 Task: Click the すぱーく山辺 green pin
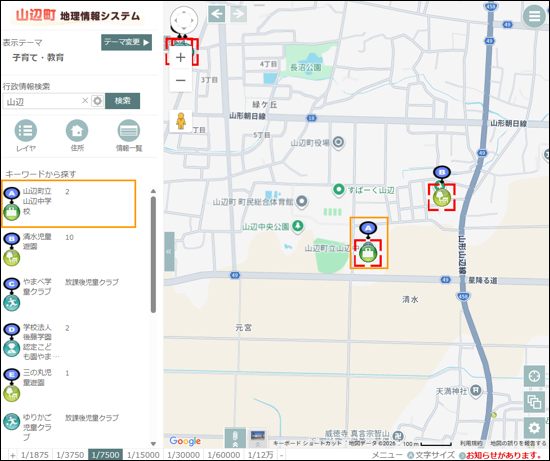[338, 190]
